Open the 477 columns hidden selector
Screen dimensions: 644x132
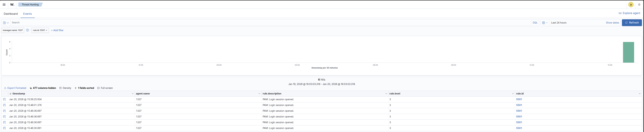click(43, 88)
